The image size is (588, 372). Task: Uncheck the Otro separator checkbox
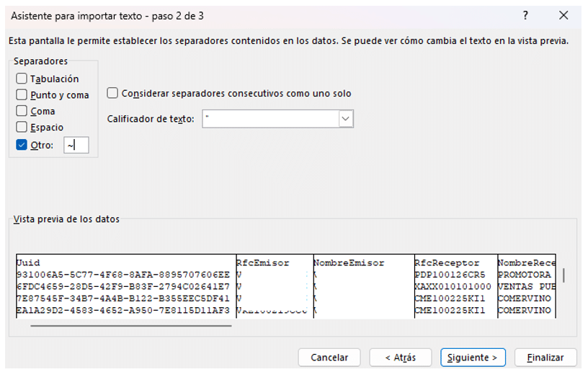pos(22,145)
